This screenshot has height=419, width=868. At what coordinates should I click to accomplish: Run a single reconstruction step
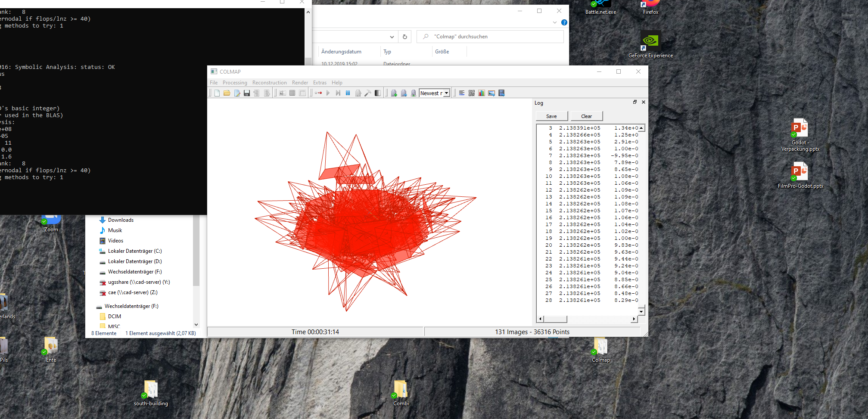click(x=338, y=93)
